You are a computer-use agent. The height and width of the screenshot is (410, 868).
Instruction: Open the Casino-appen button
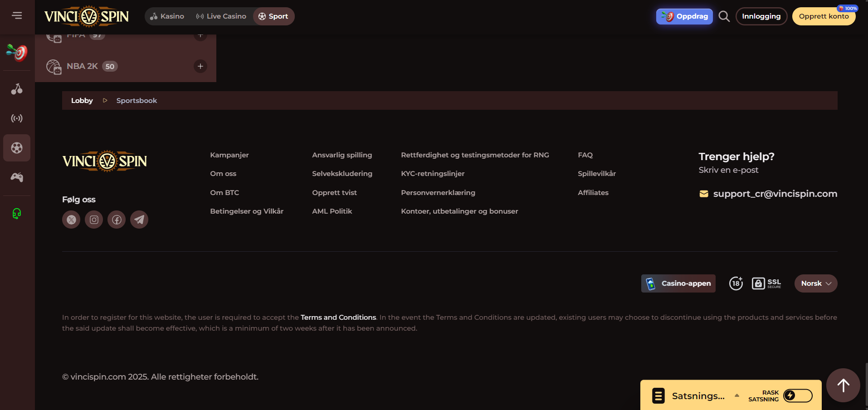coord(678,283)
